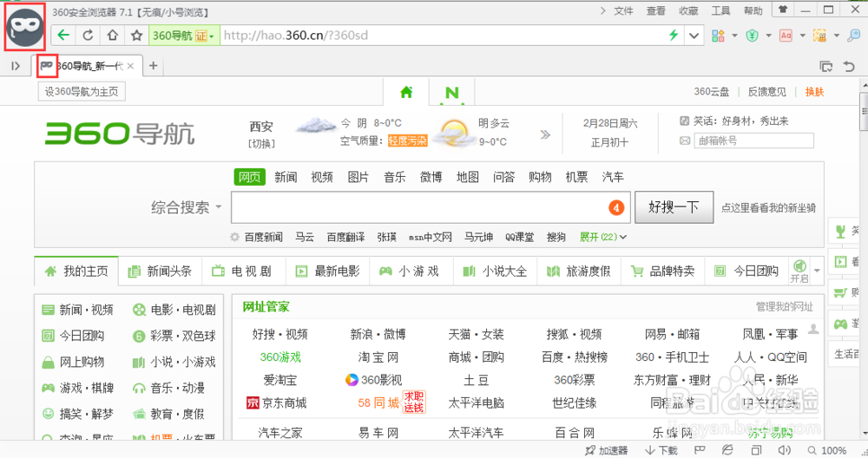Select the 地图 search category

(467, 177)
